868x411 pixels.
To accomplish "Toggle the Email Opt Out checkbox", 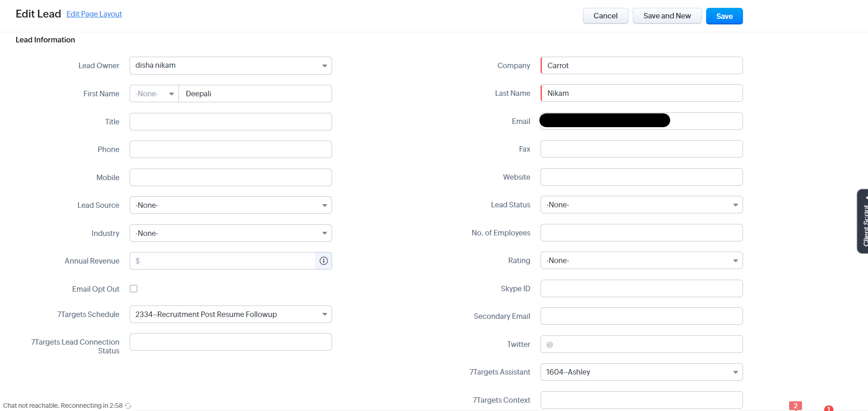I will (134, 289).
